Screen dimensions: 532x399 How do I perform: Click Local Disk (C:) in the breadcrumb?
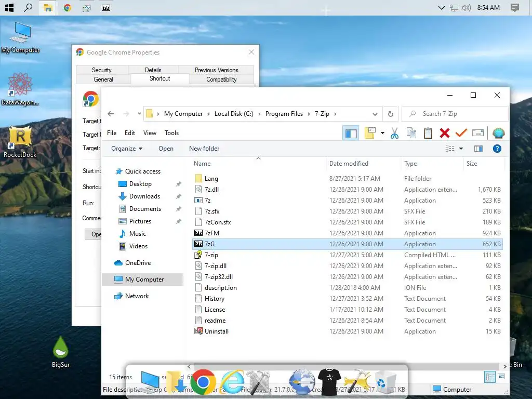tap(234, 114)
